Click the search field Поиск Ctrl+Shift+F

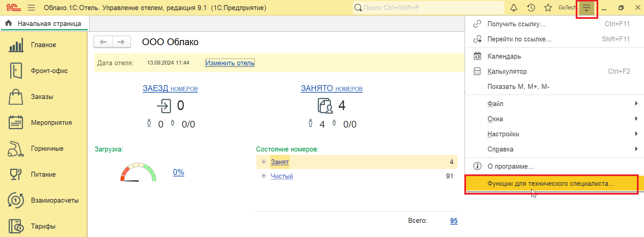tap(428, 7)
